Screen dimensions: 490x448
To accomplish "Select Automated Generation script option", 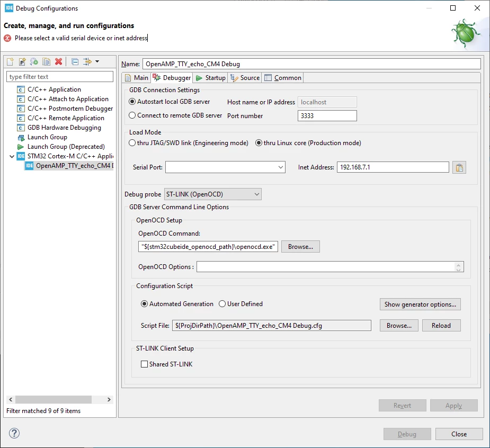I will coord(144,303).
